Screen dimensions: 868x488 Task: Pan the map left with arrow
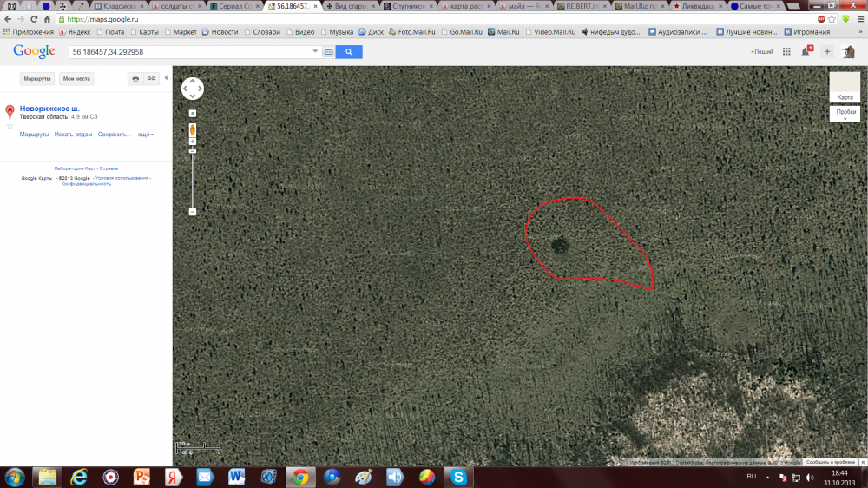[186, 89]
